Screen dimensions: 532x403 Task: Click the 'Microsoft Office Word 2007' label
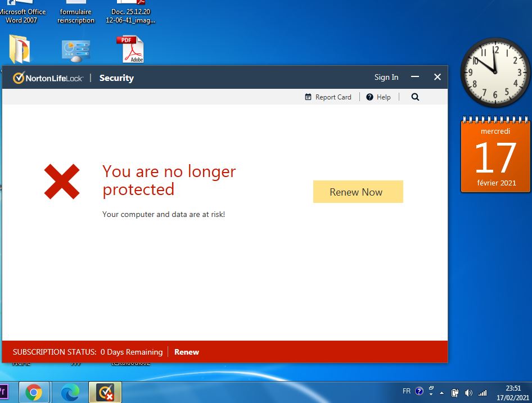pos(22,16)
